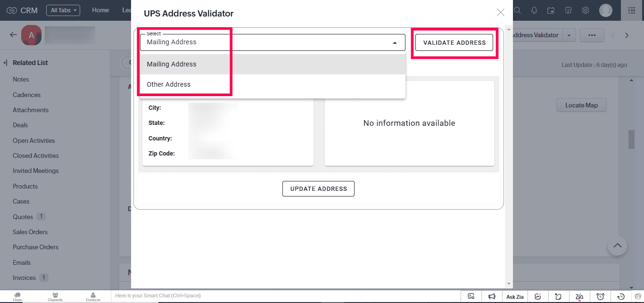The height and width of the screenshot is (303, 644).
Task: Open Products in Related List
Action: click(x=25, y=186)
